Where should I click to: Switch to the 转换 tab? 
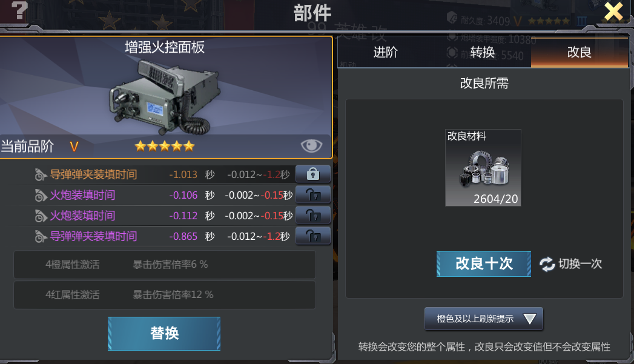(x=483, y=52)
